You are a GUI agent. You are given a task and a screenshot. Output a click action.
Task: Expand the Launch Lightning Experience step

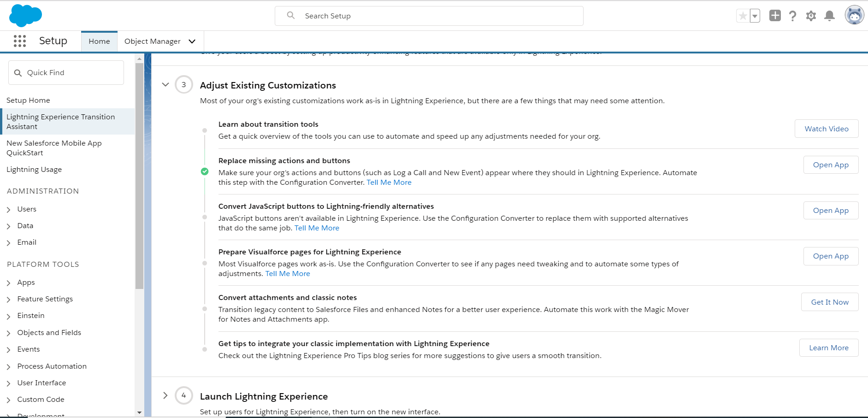pos(165,395)
